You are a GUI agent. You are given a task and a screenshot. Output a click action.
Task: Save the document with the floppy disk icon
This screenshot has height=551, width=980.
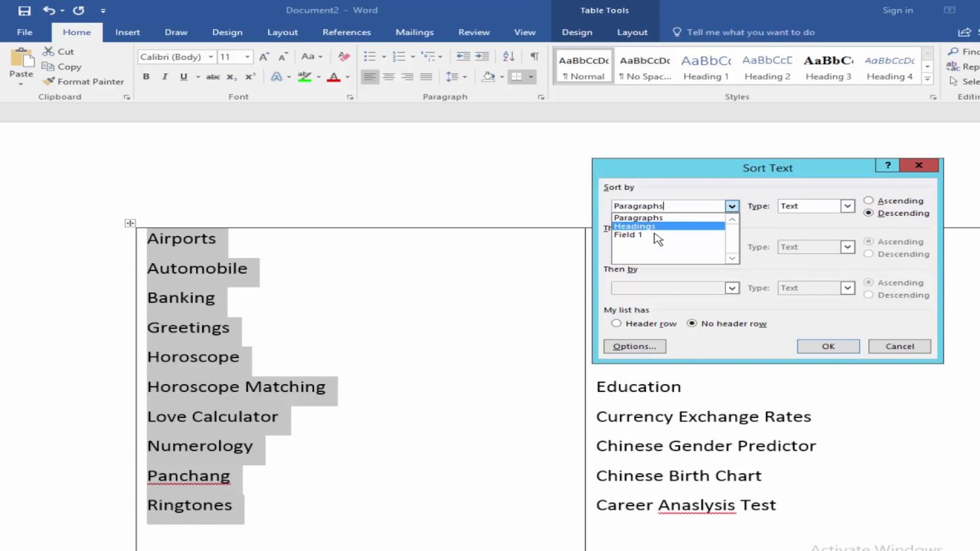[24, 11]
